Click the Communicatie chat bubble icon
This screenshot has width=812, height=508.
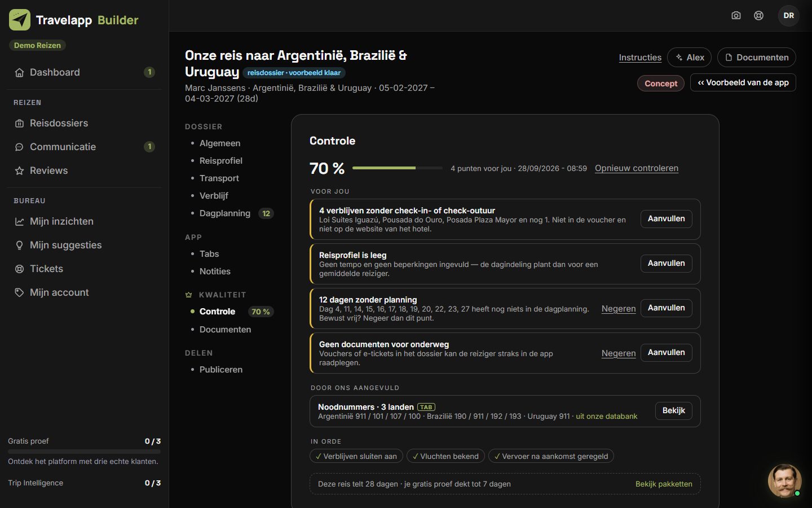coord(19,147)
